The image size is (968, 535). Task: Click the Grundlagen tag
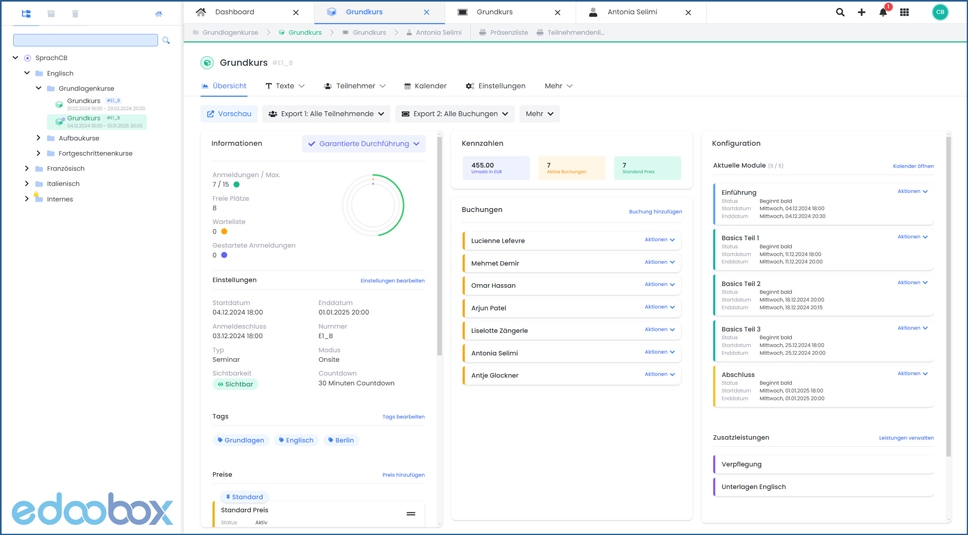click(x=241, y=440)
